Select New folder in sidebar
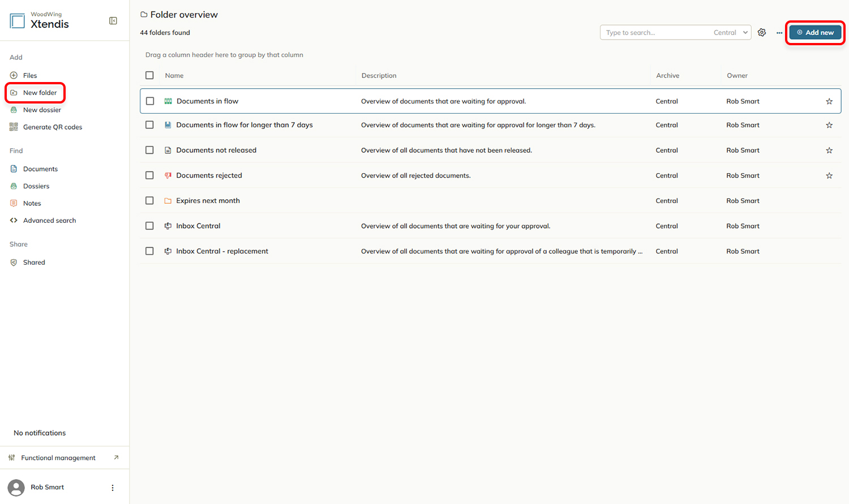The height and width of the screenshot is (504, 849). pyautogui.click(x=34, y=93)
